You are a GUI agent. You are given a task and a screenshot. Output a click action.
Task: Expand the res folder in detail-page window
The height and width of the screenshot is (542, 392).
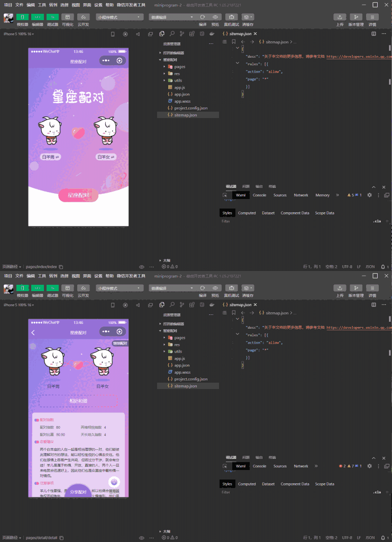[x=176, y=345]
